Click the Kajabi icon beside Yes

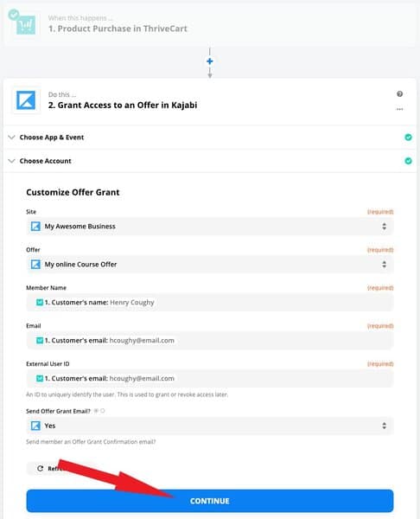tap(35, 426)
